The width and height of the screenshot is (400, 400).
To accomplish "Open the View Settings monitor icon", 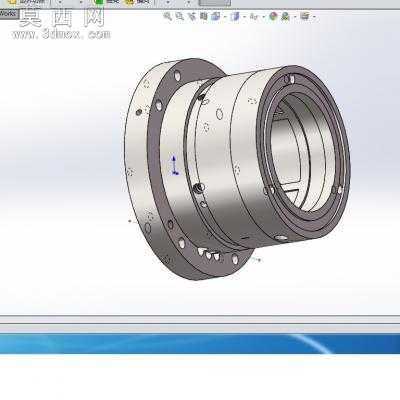I will coord(305,16).
